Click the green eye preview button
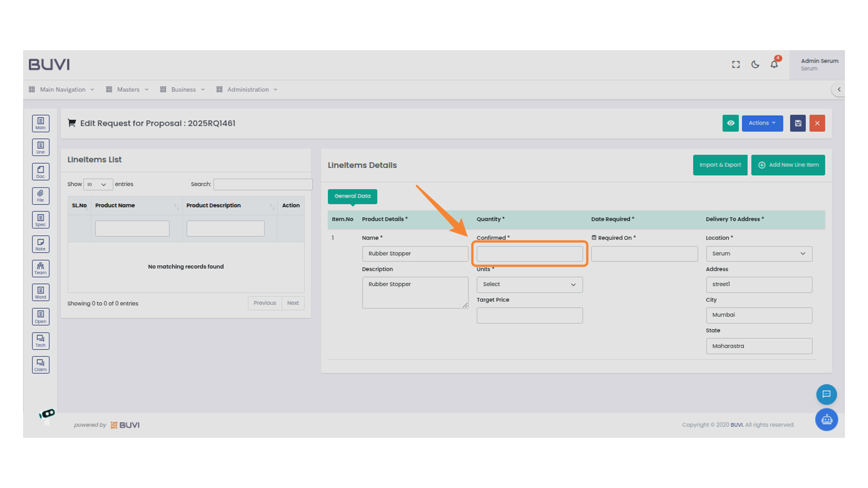This screenshot has height=488, width=868. coord(731,123)
